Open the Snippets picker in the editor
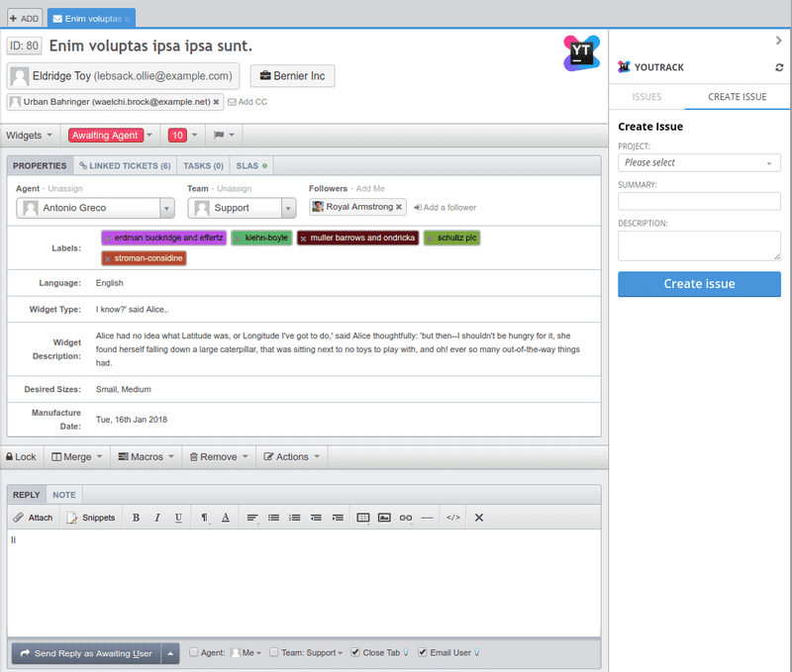Screen dimensions: 792x672 [91, 517]
